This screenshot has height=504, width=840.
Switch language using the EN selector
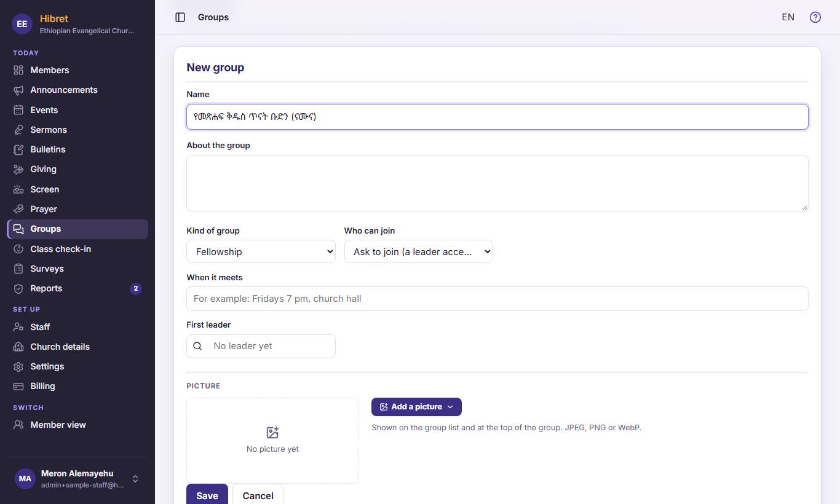(788, 17)
